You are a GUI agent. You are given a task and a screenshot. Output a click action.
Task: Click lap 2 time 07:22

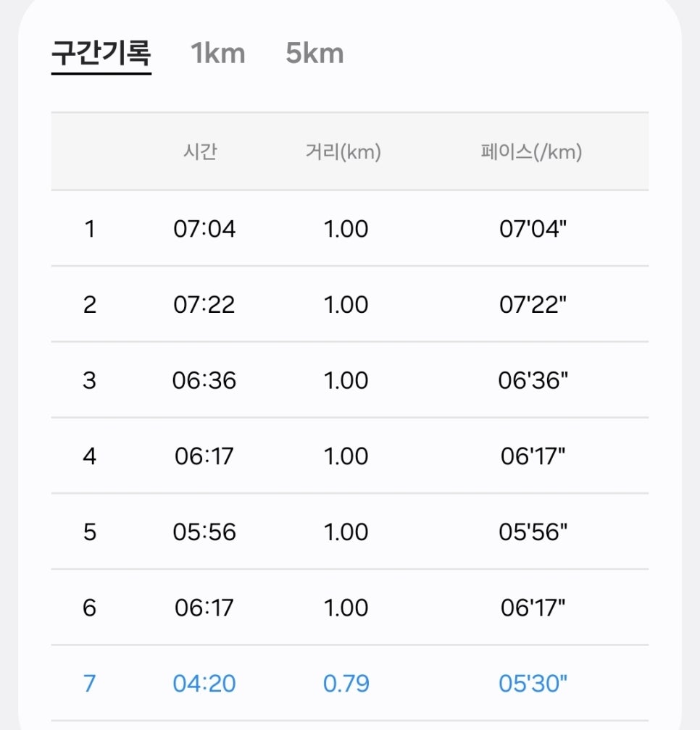(204, 305)
